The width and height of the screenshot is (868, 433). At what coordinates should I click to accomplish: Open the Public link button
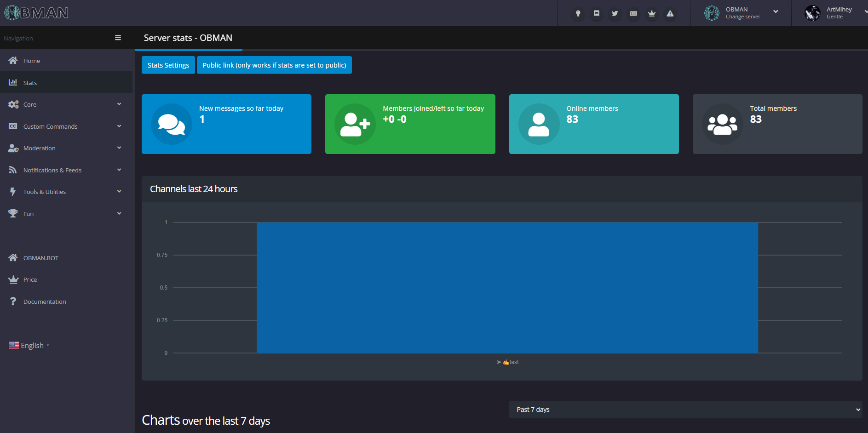(x=274, y=65)
